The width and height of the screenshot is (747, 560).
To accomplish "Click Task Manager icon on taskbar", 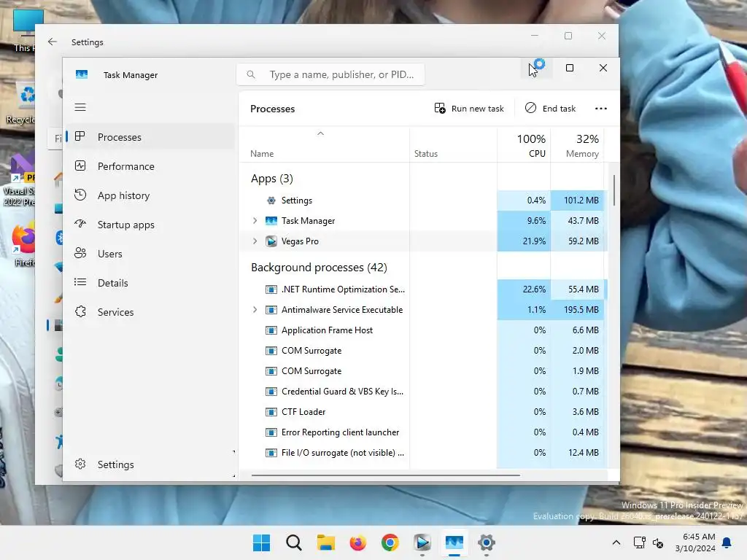I will (x=454, y=542).
